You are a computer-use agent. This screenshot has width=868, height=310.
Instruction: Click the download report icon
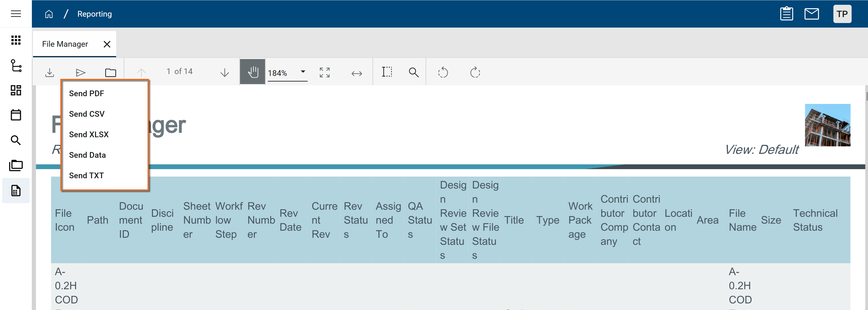(x=50, y=72)
